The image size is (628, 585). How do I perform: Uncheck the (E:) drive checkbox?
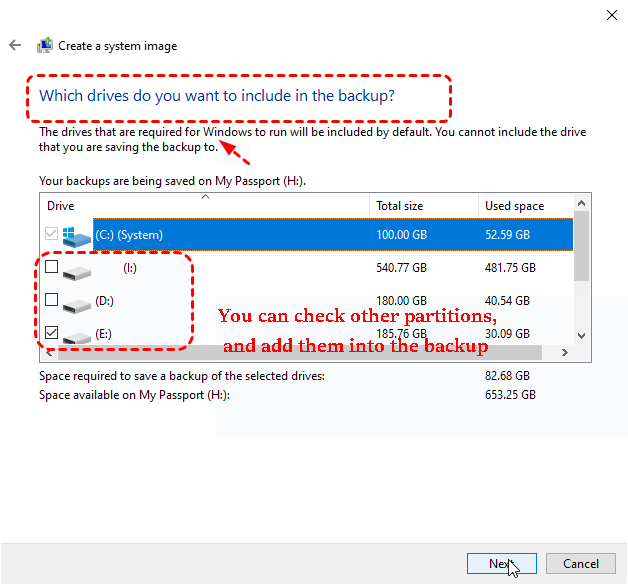(x=52, y=332)
